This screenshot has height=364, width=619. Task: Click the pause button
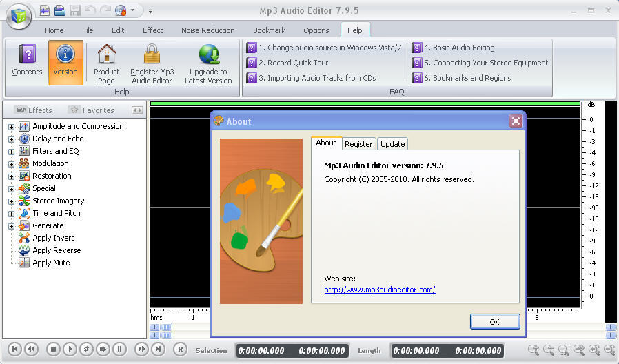click(x=120, y=349)
